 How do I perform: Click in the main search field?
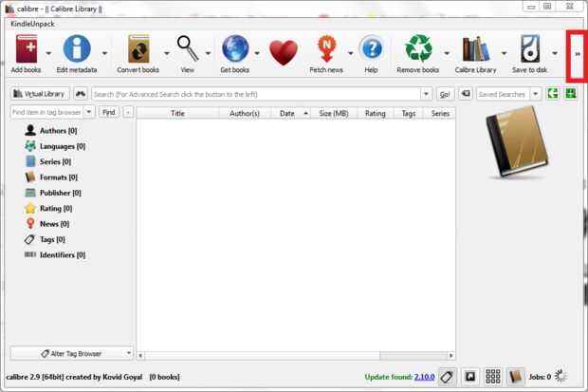[256, 94]
